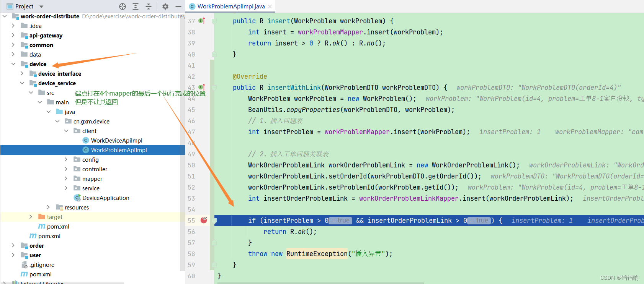Click the fold marker on line 59
644x284 pixels.
214,265
